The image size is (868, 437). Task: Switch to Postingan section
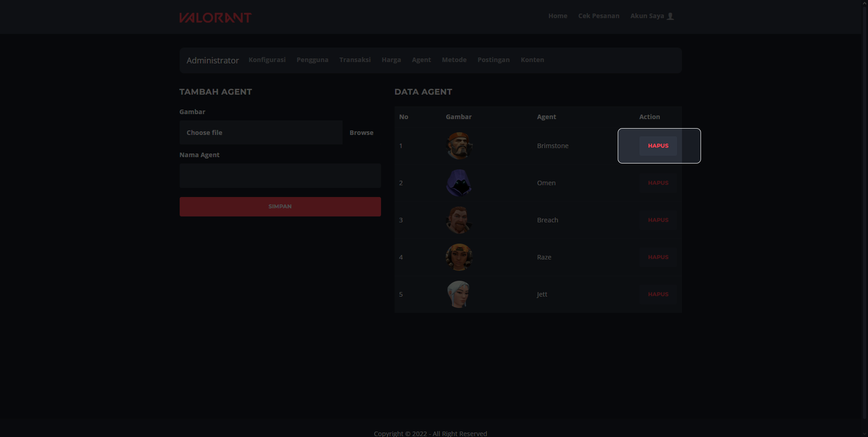pos(493,60)
